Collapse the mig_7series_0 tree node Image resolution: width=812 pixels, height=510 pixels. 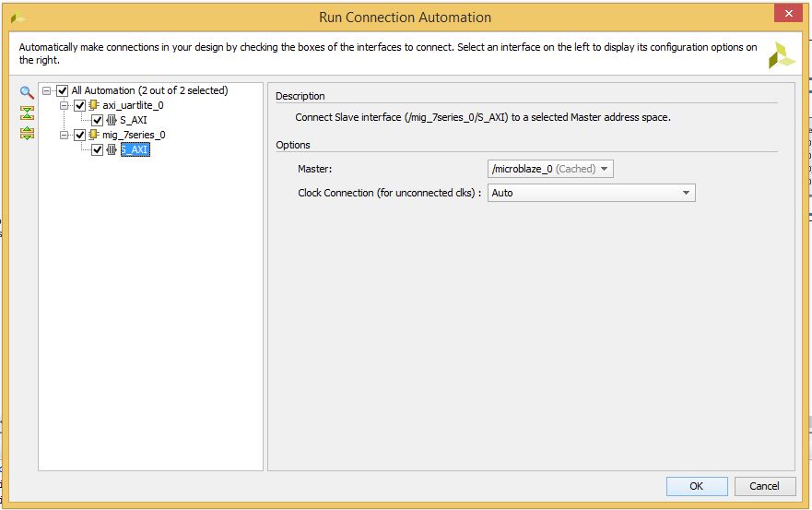[x=65, y=136]
